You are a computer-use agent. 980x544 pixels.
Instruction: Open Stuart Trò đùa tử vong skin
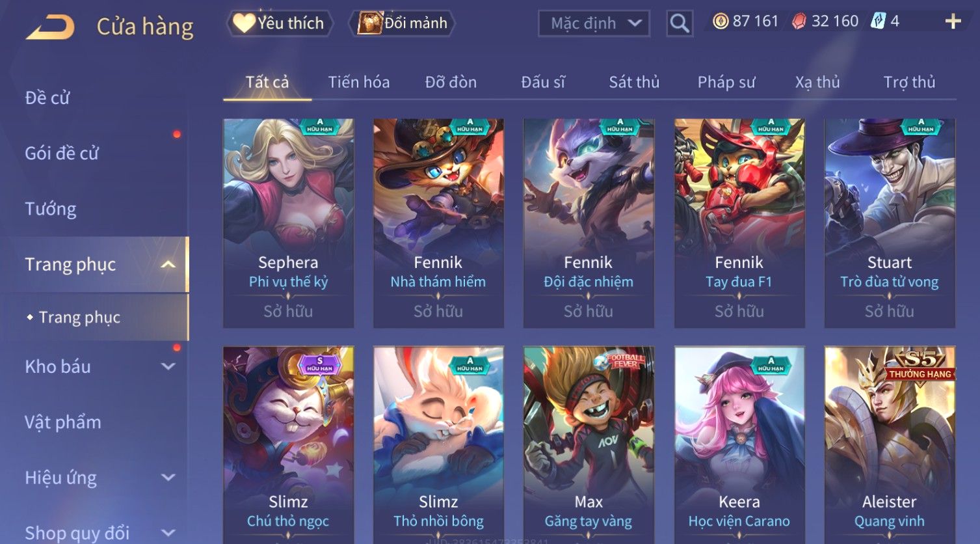click(x=889, y=223)
